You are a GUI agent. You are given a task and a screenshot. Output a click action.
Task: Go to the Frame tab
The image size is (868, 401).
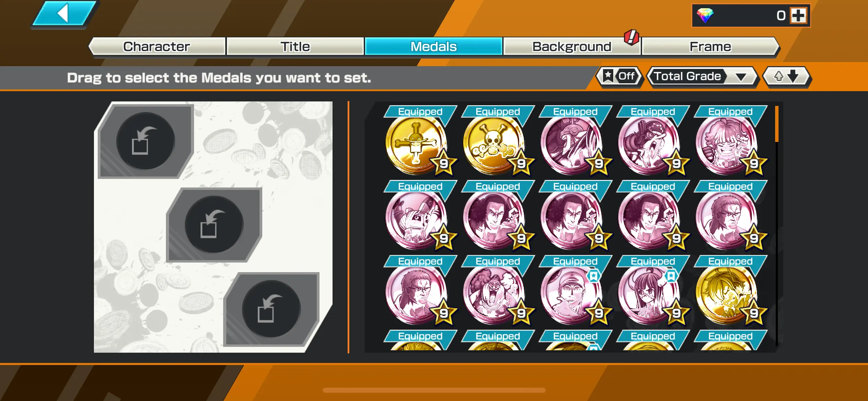(x=710, y=46)
